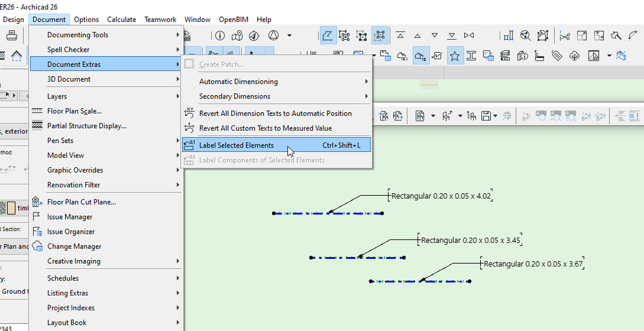Open dropdown arrow next to save icon
The height and width of the screenshot is (331, 644).
pos(494,117)
